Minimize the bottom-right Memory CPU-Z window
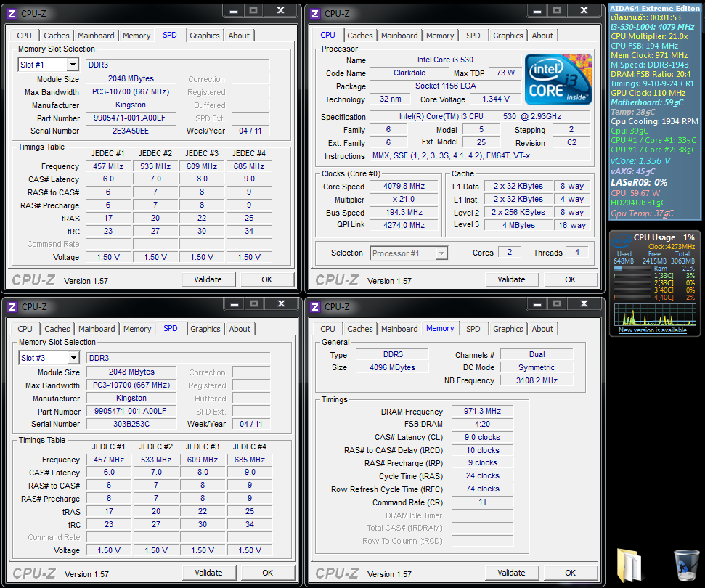 pos(537,304)
